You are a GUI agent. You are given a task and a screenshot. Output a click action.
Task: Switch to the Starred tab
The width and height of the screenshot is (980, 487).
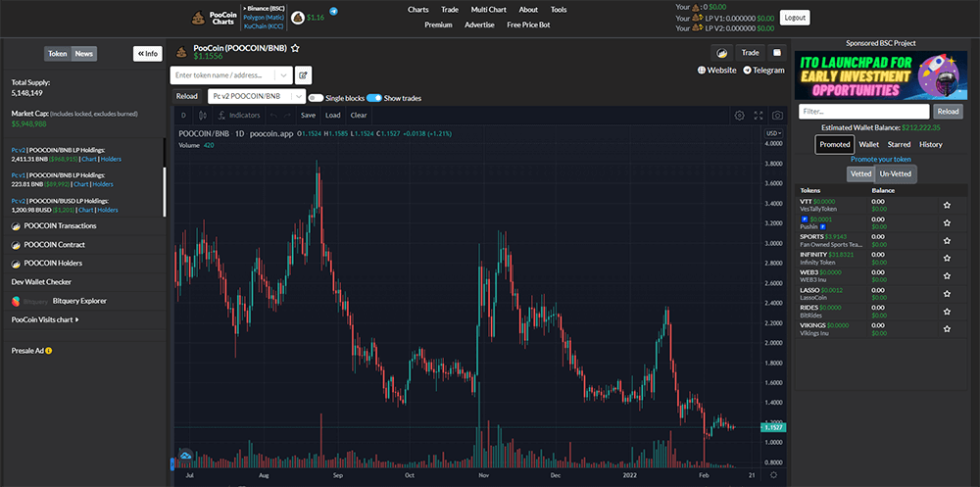tap(899, 144)
